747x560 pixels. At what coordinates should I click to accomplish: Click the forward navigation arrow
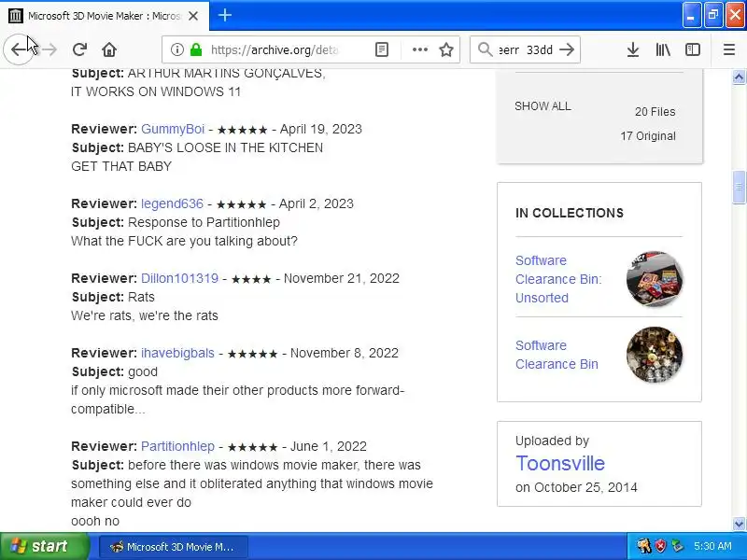coord(49,49)
